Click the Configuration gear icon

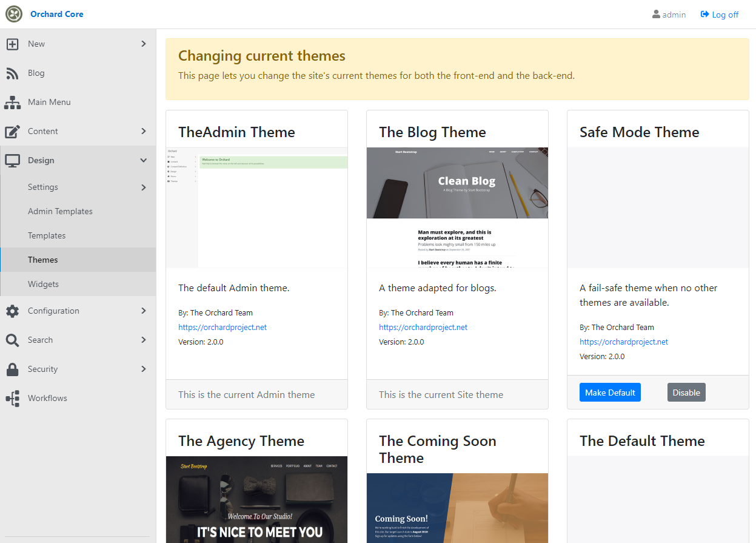click(13, 311)
